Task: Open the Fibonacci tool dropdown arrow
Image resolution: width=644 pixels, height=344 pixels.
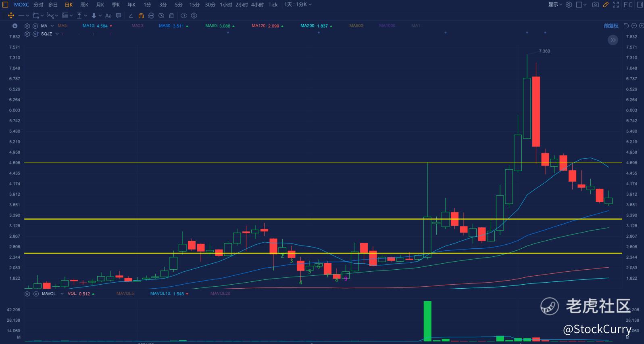Action: [x=71, y=16]
